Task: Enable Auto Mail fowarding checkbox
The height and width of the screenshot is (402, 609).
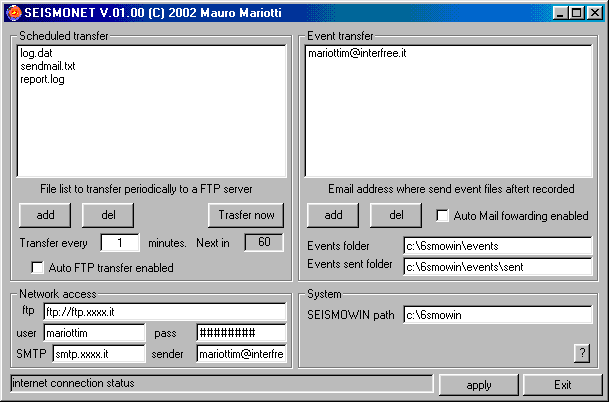Action: point(442,216)
